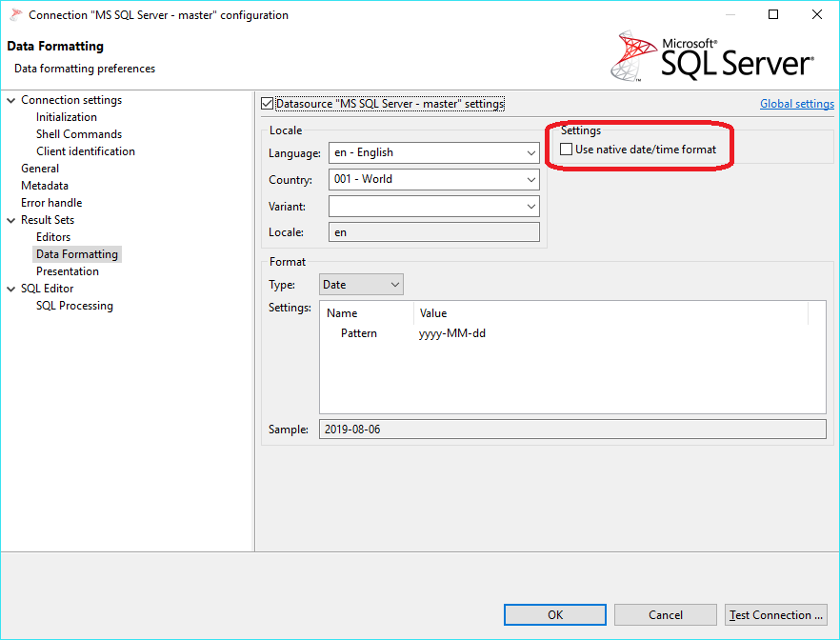840x640 pixels.
Task: Toggle the Editors page under Result Sets
Action: click(x=52, y=236)
